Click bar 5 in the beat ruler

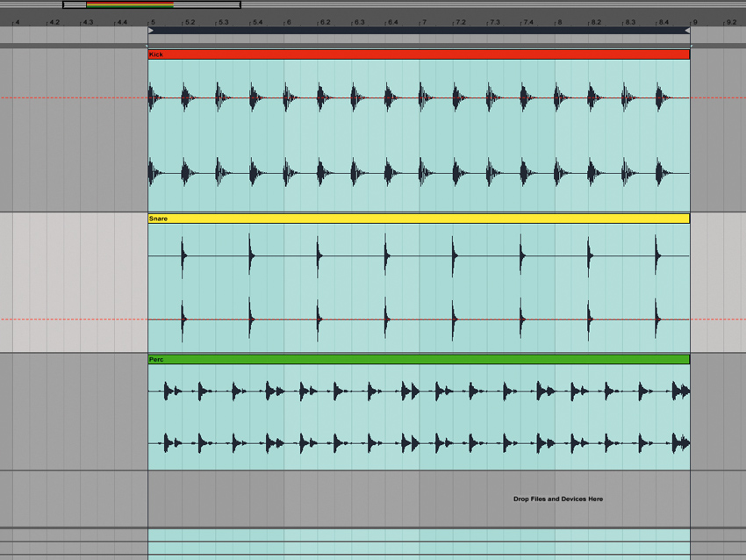click(x=153, y=22)
